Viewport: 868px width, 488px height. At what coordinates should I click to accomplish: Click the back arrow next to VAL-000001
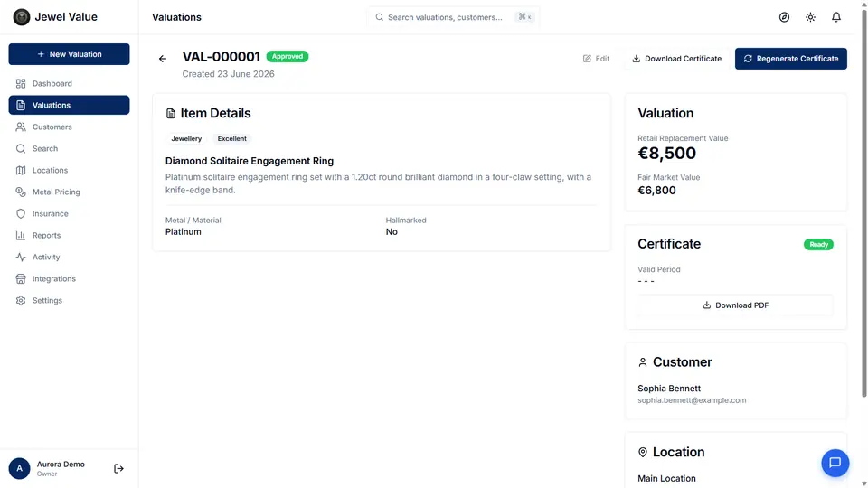click(x=162, y=59)
